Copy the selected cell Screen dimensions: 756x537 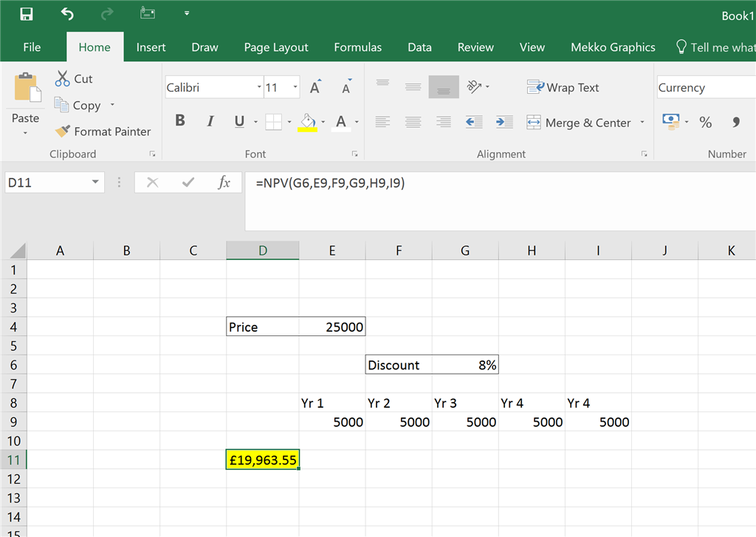(x=78, y=105)
